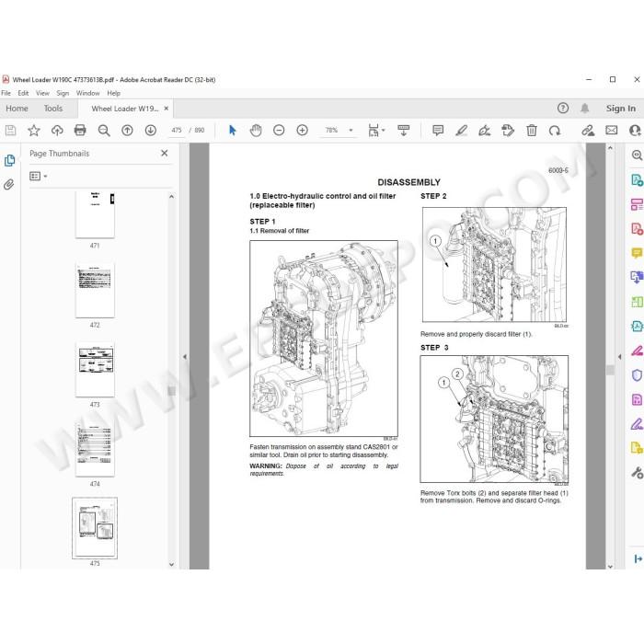
Task: Switch to the Home tab
Action: [17, 109]
